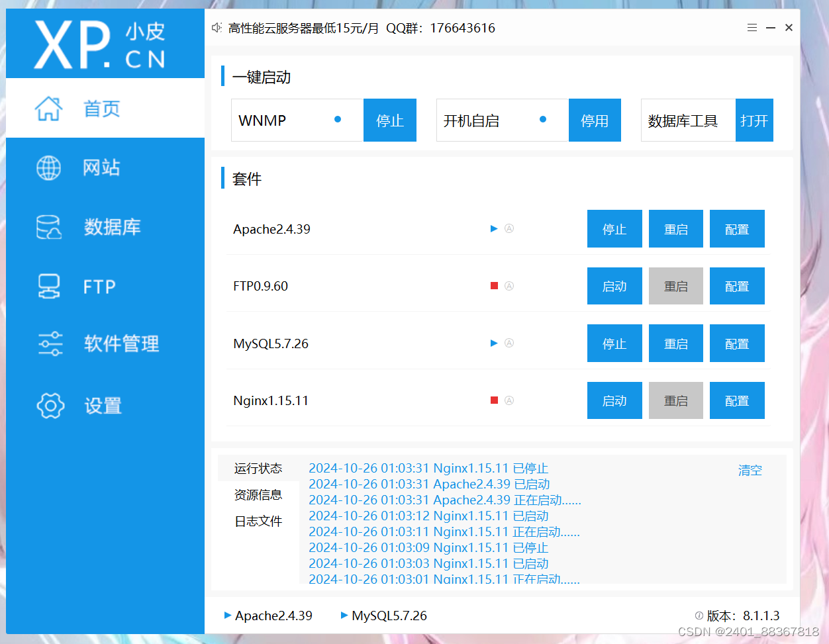
Task: Click the greyed 重启 button for Nginx1.15.11
Action: (x=676, y=400)
